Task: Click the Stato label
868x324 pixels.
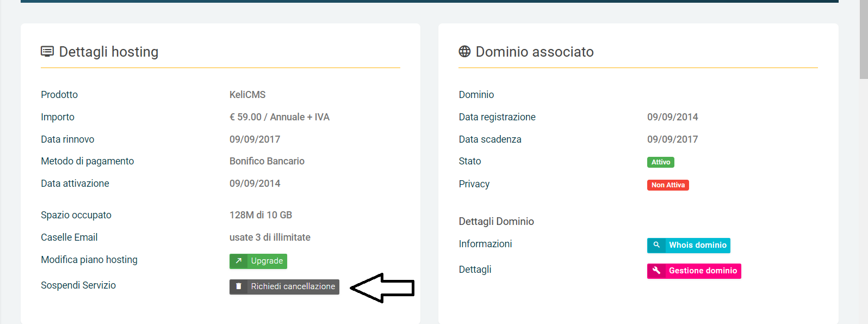Action: coord(470,161)
